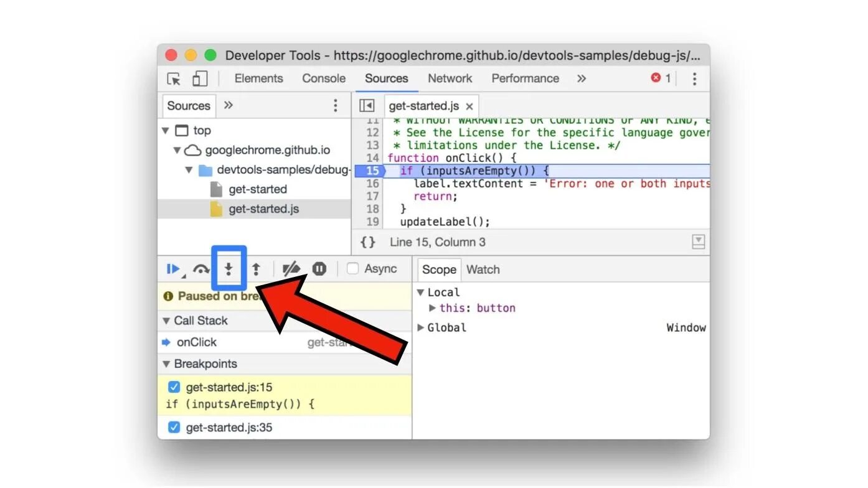
Task: Expand the this: button object
Action: pyautogui.click(x=433, y=308)
